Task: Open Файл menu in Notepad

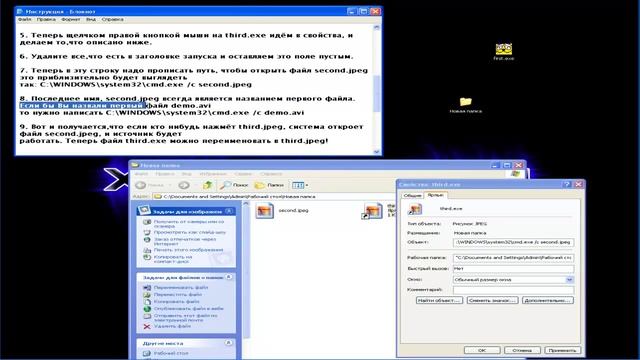Action: 24,19
